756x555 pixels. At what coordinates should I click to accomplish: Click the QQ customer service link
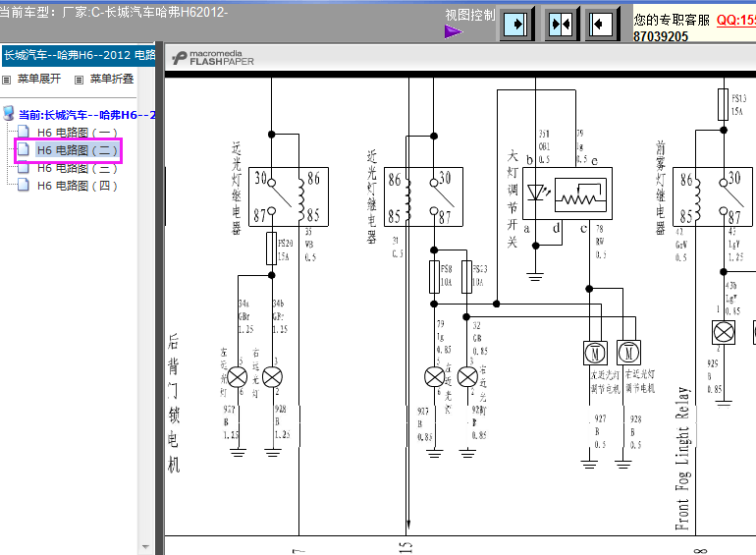[x=735, y=20]
